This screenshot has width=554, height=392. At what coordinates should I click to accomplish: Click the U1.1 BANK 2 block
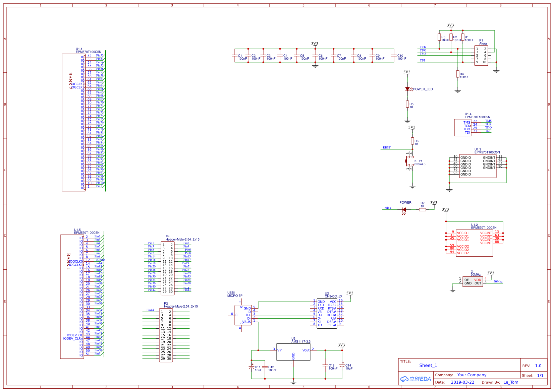point(73,122)
